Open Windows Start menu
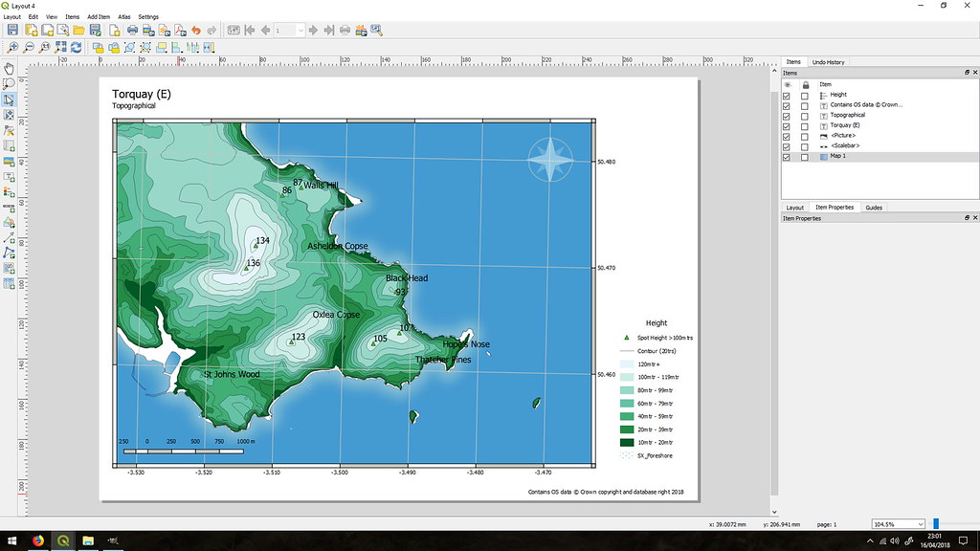Viewport: 980px width, 551px height. 11,540
